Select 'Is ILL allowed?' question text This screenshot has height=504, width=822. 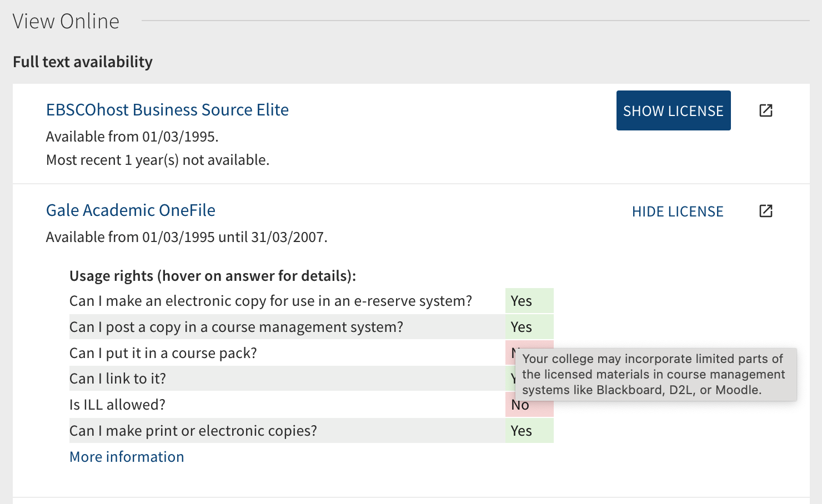coord(117,405)
